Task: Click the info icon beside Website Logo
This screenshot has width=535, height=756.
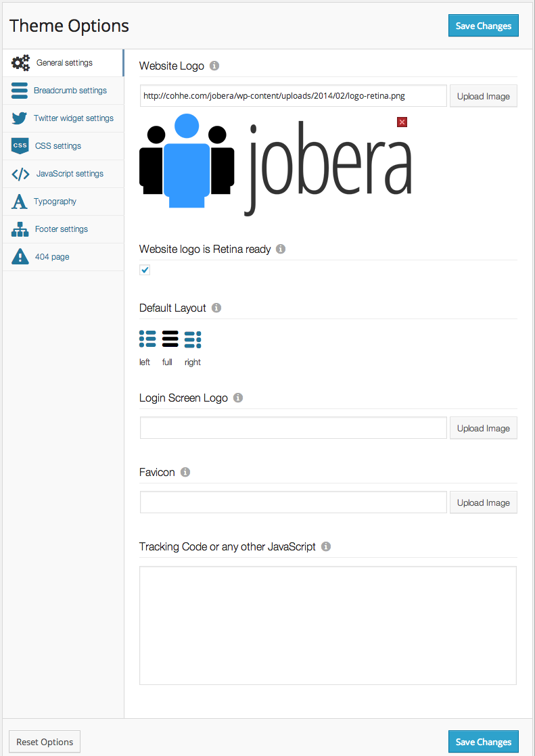Action: [214, 66]
